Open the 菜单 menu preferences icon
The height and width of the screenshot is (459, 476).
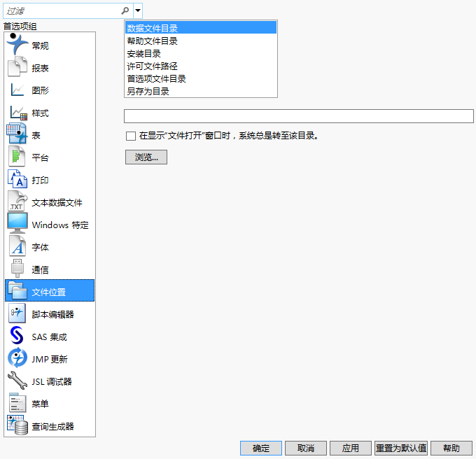17,402
